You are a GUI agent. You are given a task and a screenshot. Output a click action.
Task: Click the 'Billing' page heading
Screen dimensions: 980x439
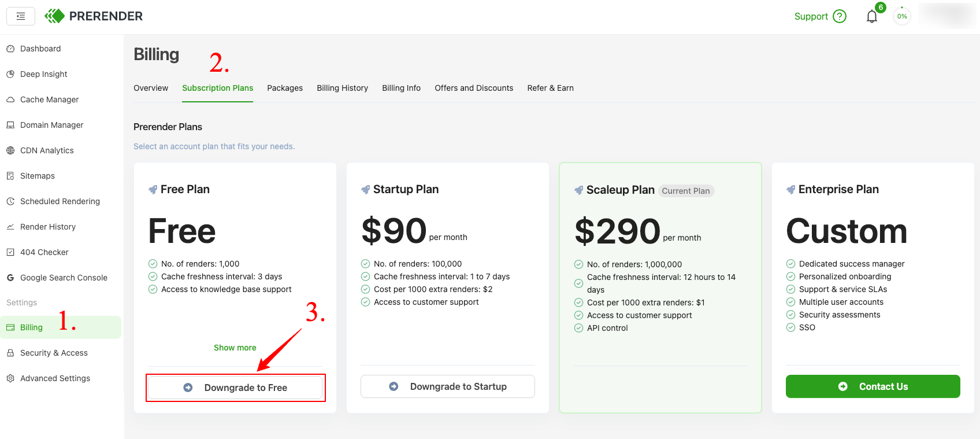pos(156,54)
